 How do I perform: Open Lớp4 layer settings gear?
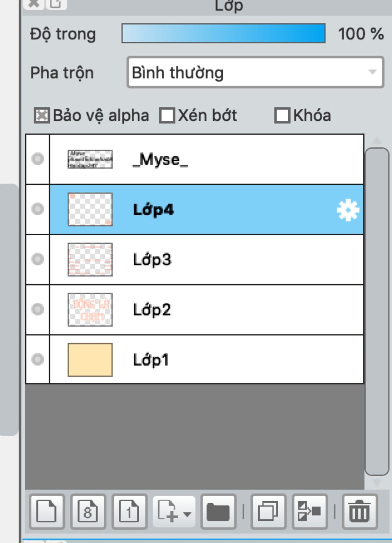click(348, 210)
